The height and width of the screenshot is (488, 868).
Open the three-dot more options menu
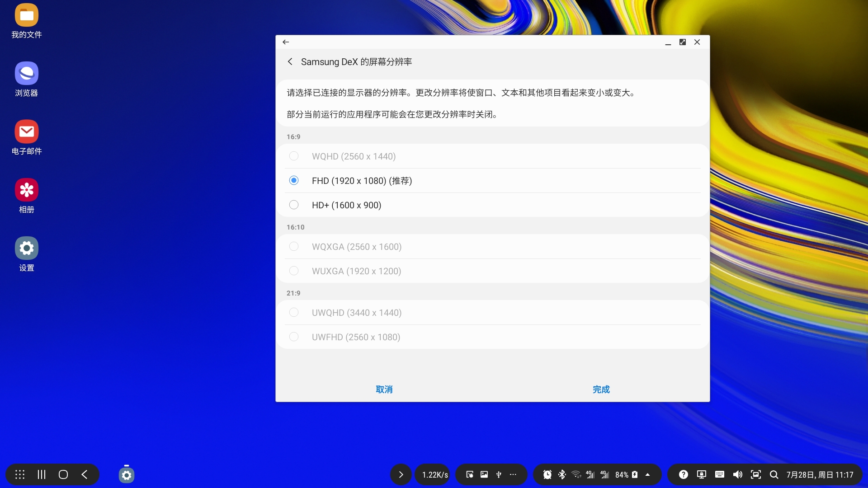[x=514, y=474]
